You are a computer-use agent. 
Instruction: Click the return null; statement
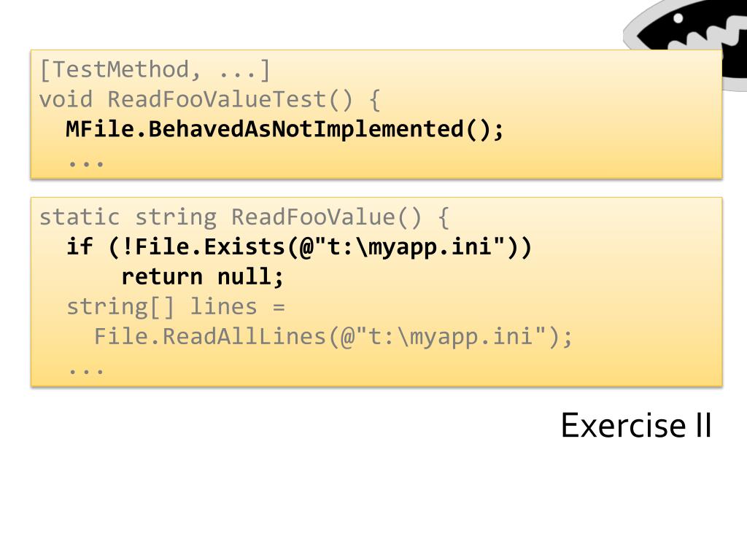pyautogui.click(x=203, y=276)
